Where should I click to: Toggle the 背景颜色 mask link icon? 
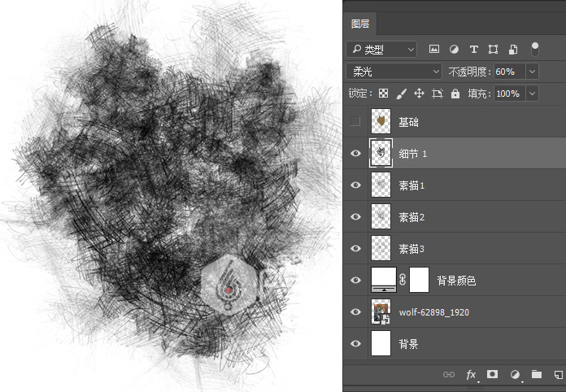coord(403,280)
